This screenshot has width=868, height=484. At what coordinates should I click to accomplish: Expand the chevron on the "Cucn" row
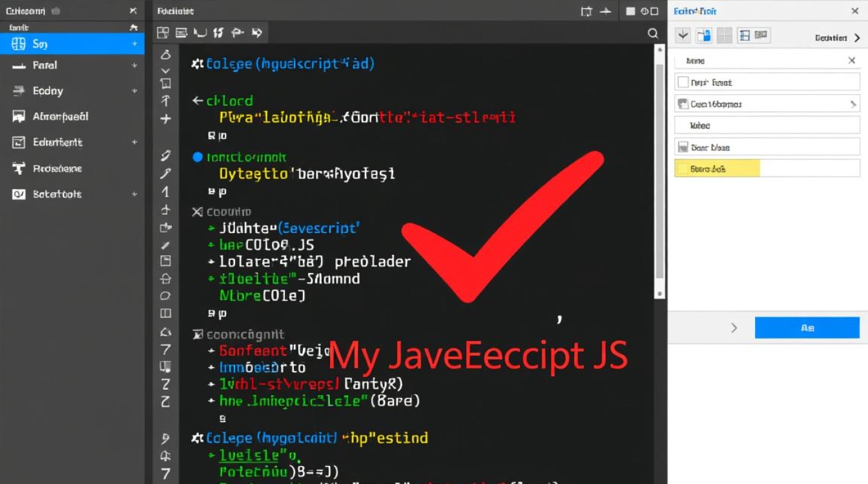[852, 104]
